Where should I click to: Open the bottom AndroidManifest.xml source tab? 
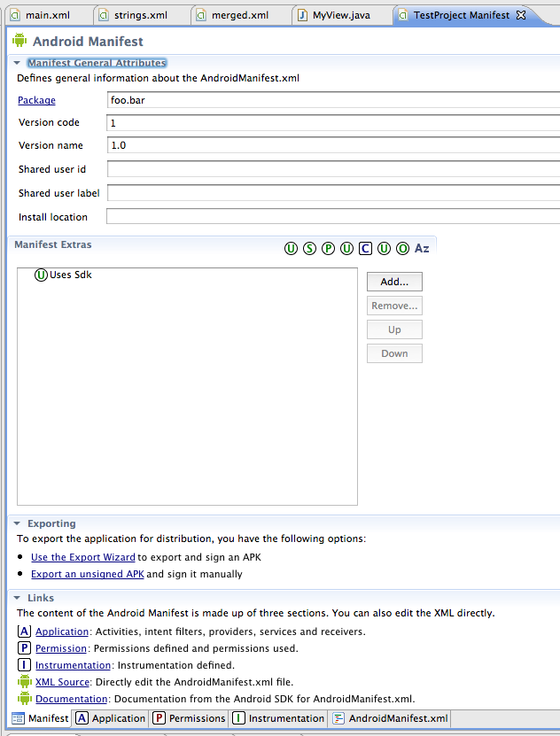391,718
